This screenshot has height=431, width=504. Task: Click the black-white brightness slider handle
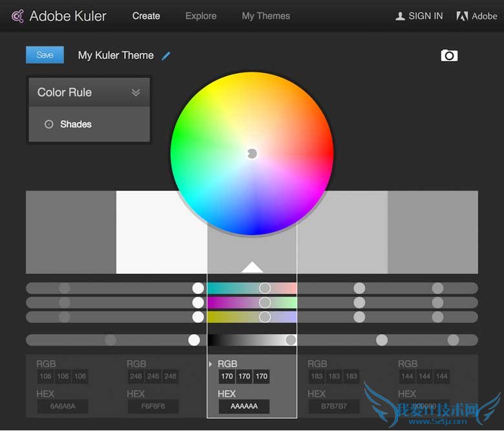(291, 340)
